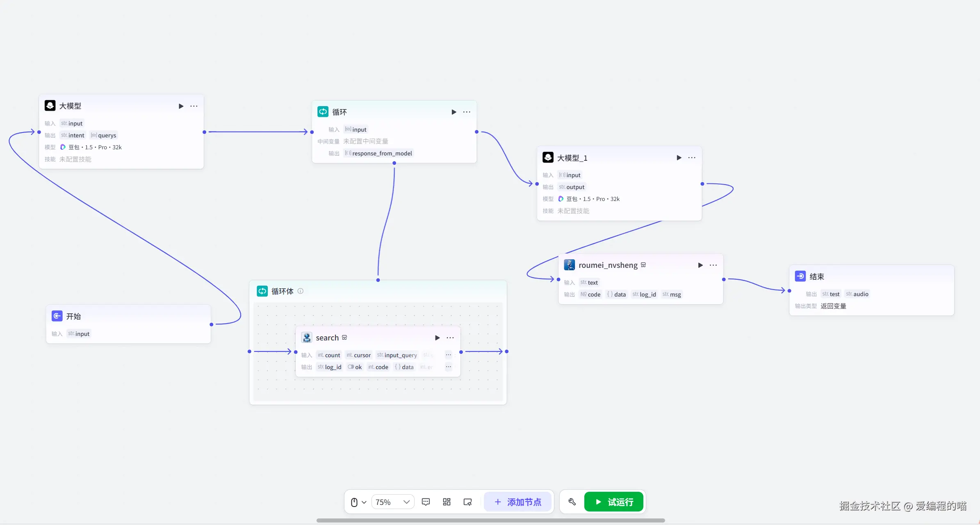
Task: Run the 大模型 node with its play icon
Action: pyautogui.click(x=181, y=106)
